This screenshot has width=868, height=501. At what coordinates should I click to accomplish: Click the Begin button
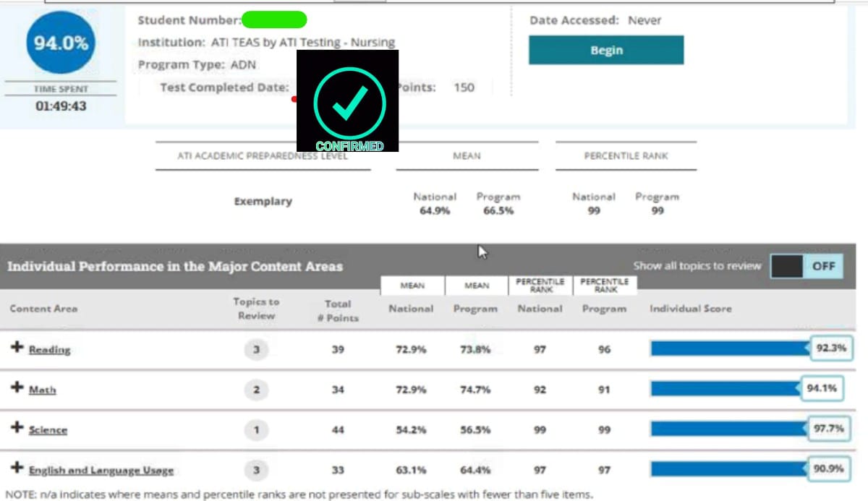pyautogui.click(x=605, y=51)
